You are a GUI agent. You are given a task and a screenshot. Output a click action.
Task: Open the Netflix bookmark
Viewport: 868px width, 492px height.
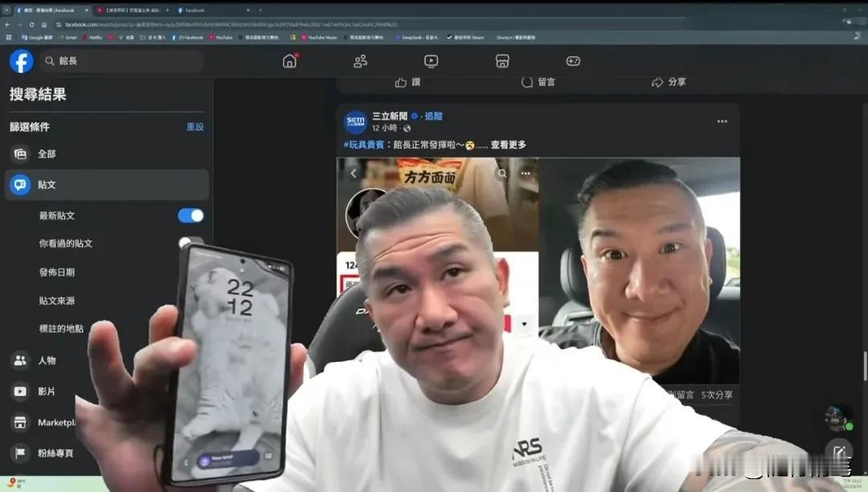coord(93,37)
